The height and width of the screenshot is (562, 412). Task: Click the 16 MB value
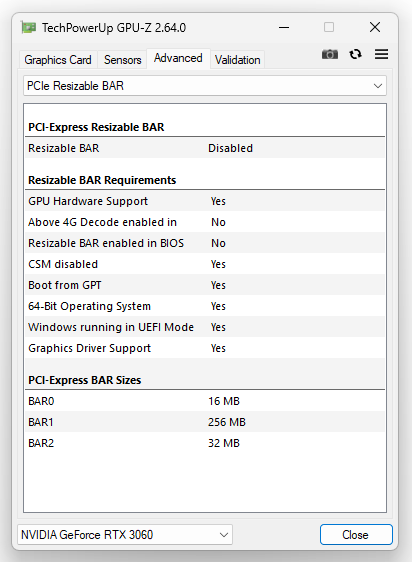click(x=224, y=401)
